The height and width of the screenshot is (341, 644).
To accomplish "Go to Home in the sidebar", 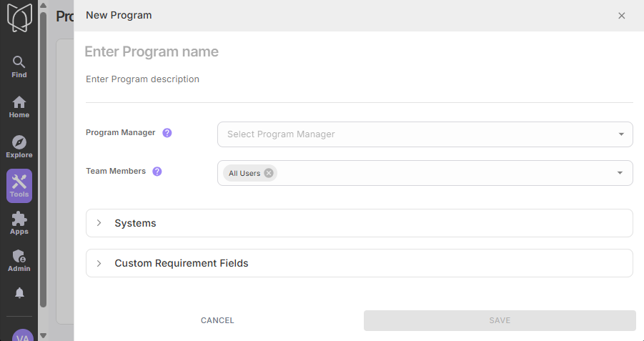I will click(x=19, y=102).
